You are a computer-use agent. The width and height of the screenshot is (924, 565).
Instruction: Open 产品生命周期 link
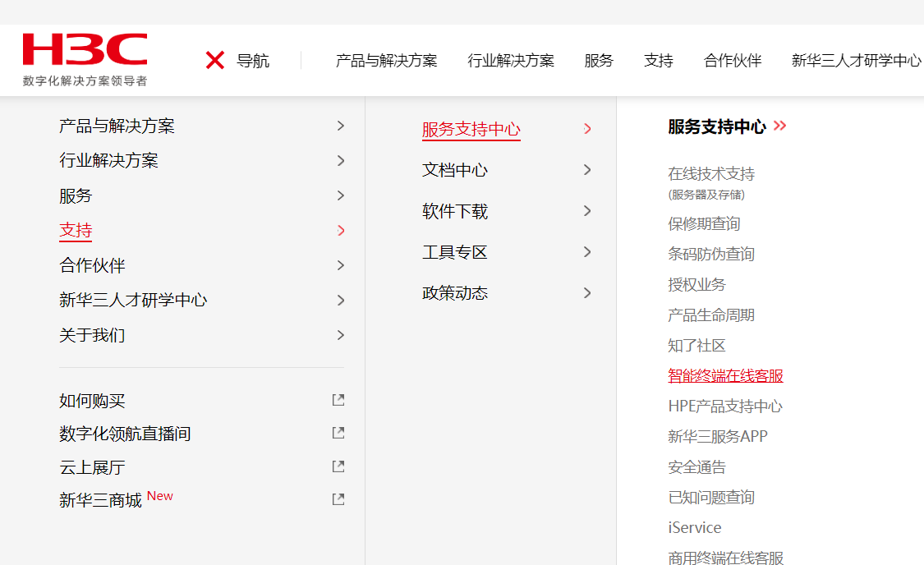pyautogui.click(x=711, y=315)
